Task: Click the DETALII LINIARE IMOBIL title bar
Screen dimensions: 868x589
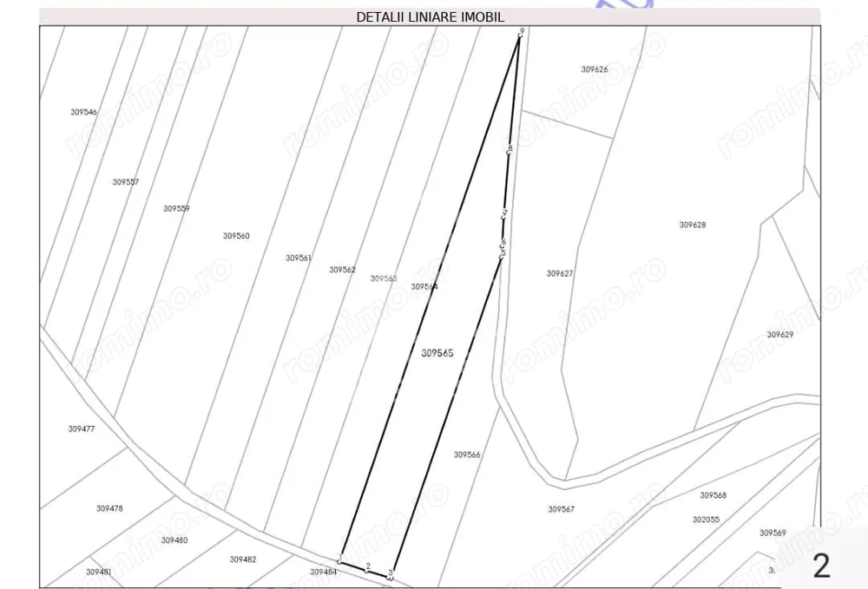Action: 430,16
